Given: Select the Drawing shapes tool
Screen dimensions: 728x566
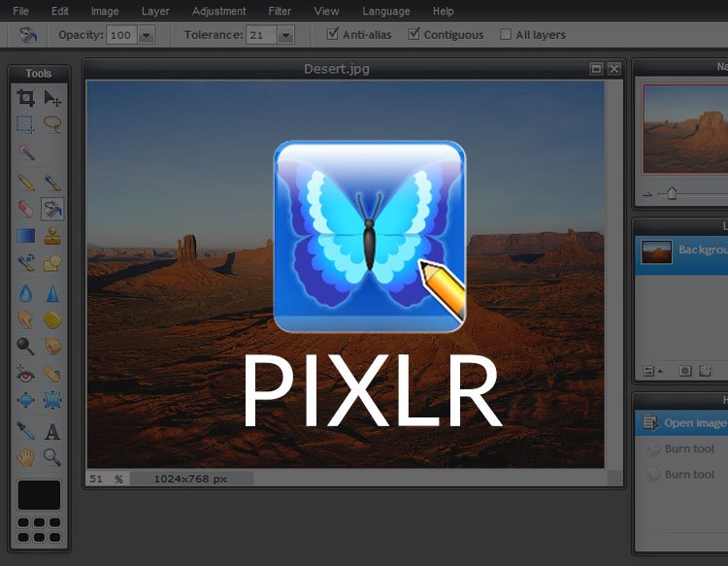Looking at the screenshot, I should [52, 263].
